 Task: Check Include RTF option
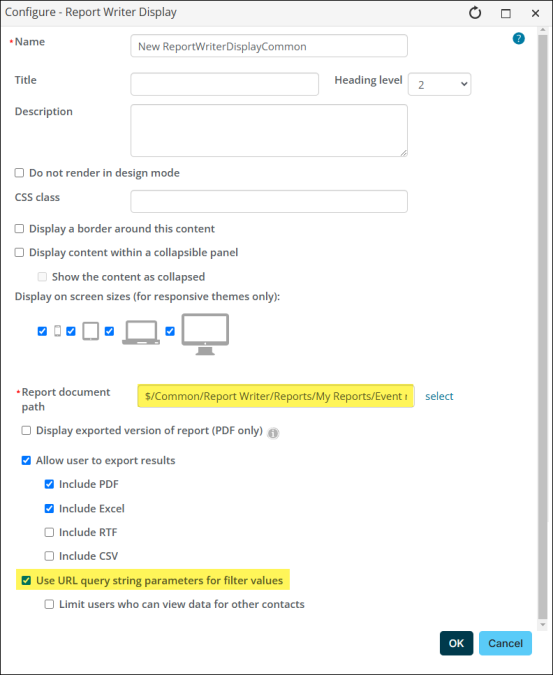click(x=49, y=532)
